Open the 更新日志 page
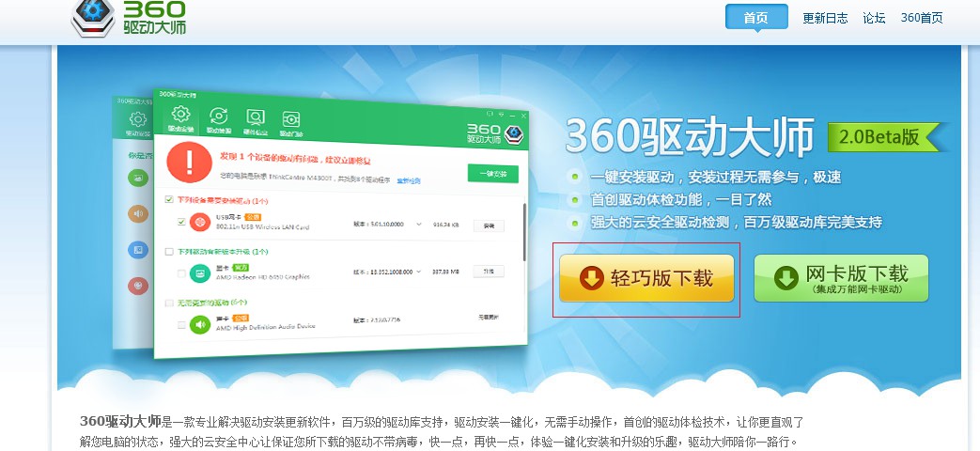This screenshot has width=980, height=451. (825, 18)
